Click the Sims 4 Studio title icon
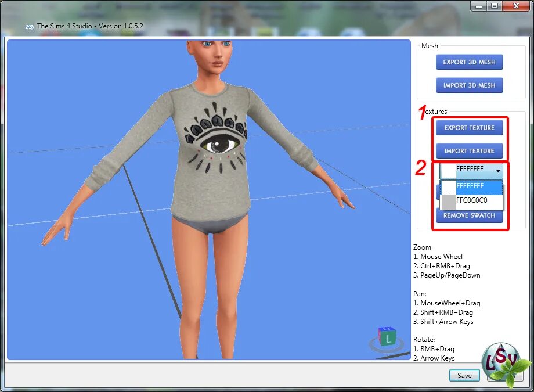This screenshot has height=392, width=534. [x=29, y=27]
